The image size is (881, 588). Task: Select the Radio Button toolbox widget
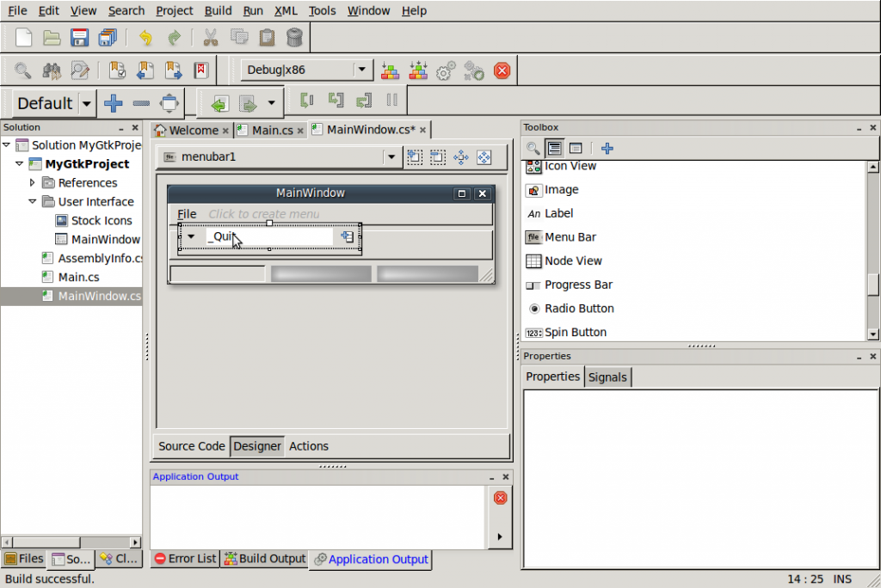579,309
